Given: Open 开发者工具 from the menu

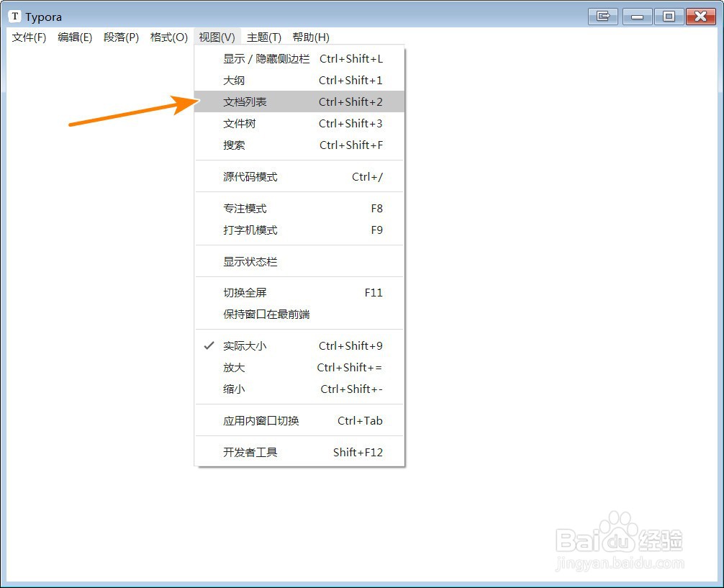Looking at the screenshot, I should pyautogui.click(x=299, y=452).
